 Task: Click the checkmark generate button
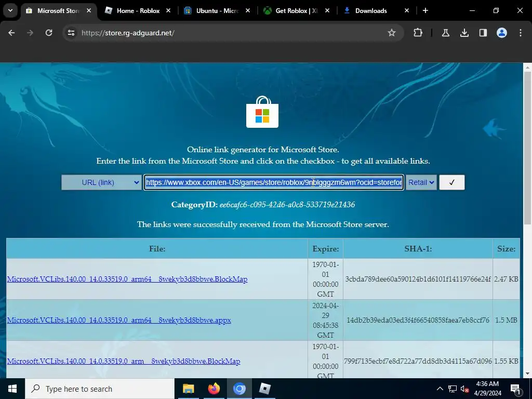tap(451, 182)
